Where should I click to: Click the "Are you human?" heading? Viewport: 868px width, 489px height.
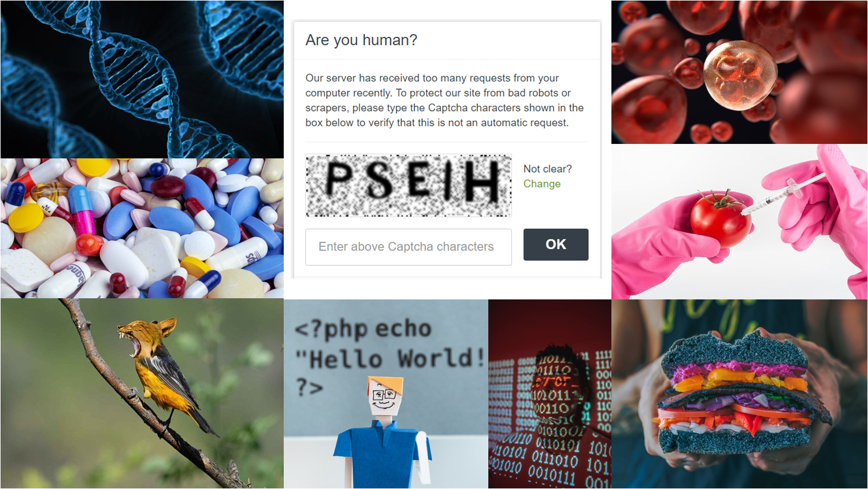pos(361,40)
